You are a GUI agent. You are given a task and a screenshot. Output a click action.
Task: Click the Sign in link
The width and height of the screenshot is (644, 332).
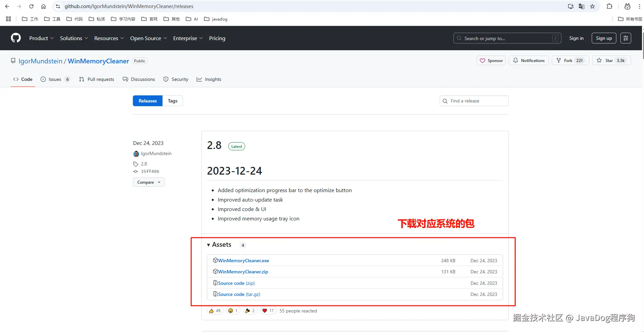[x=576, y=38]
